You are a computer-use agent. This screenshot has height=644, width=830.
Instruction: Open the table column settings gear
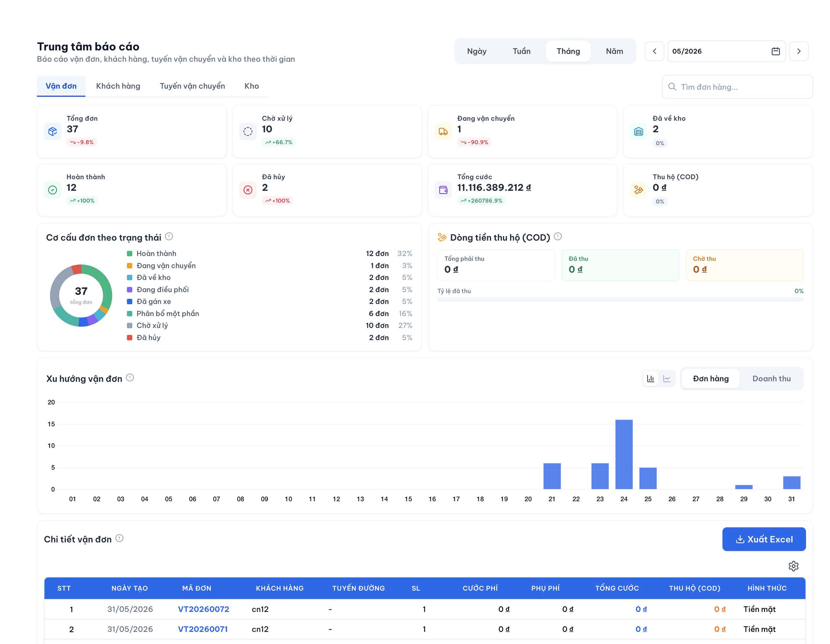(x=793, y=566)
